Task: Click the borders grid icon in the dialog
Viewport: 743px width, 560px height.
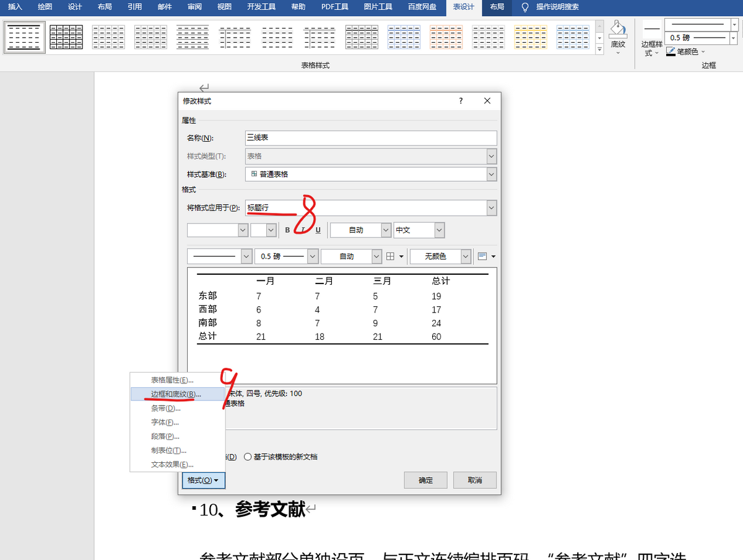Action: 390,256
